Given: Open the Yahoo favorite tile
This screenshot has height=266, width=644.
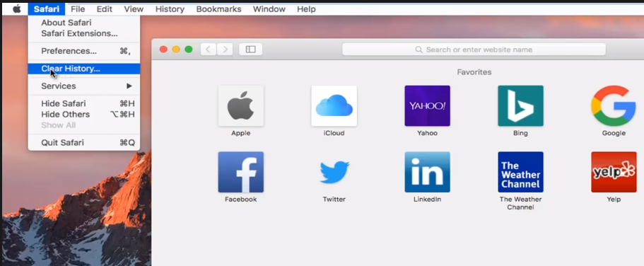Looking at the screenshot, I should click(427, 105).
